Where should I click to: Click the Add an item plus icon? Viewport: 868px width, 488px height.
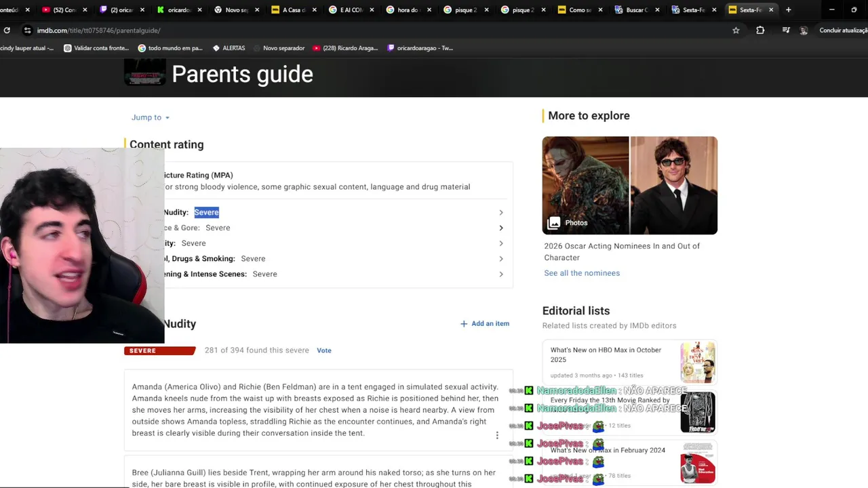pos(464,324)
